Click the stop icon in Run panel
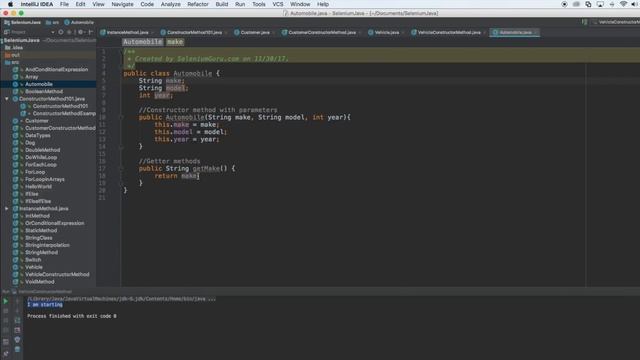 pyautogui.click(x=6, y=311)
